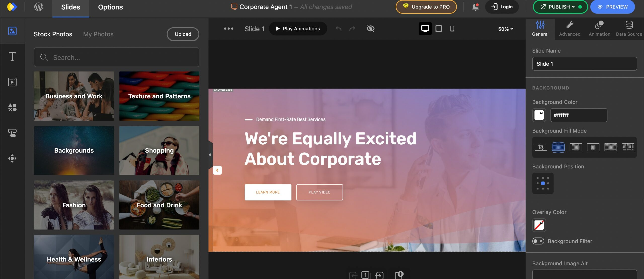Open the More Options menu via ellipsis icon
The height and width of the screenshot is (279, 644).
228,28
